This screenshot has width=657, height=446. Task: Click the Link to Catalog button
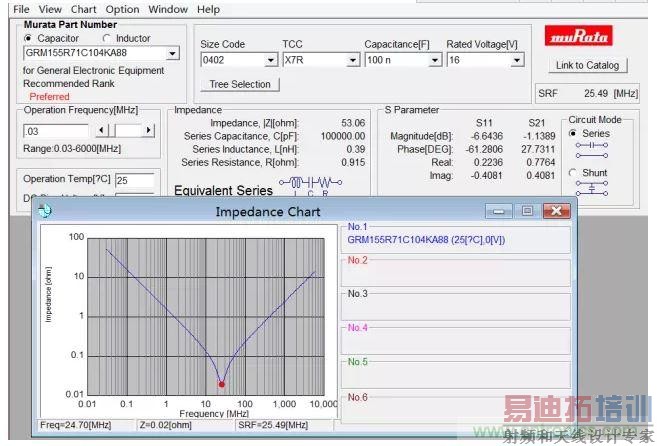(x=587, y=65)
